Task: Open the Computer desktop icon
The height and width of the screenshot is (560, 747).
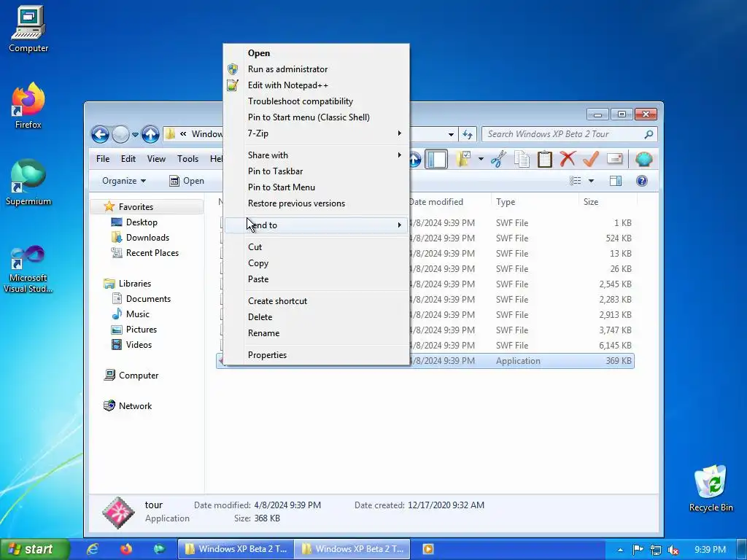Action: [x=28, y=28]
